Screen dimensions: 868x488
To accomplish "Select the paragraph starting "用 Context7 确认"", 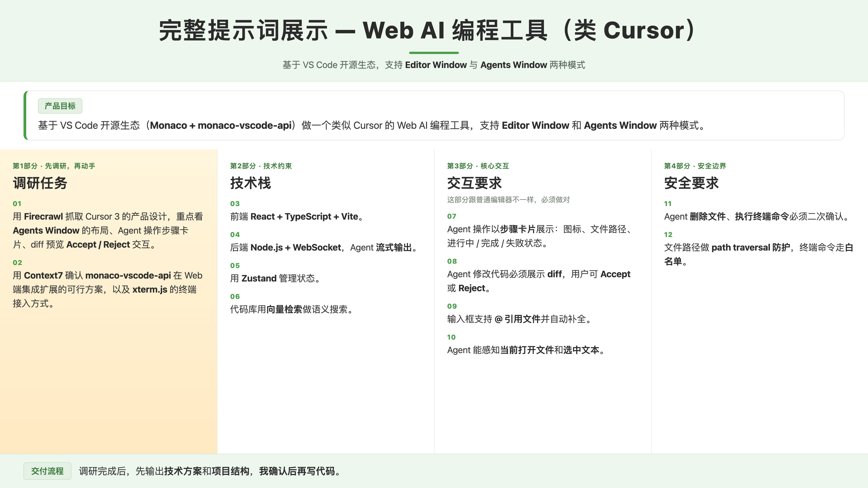I will 108,289.
